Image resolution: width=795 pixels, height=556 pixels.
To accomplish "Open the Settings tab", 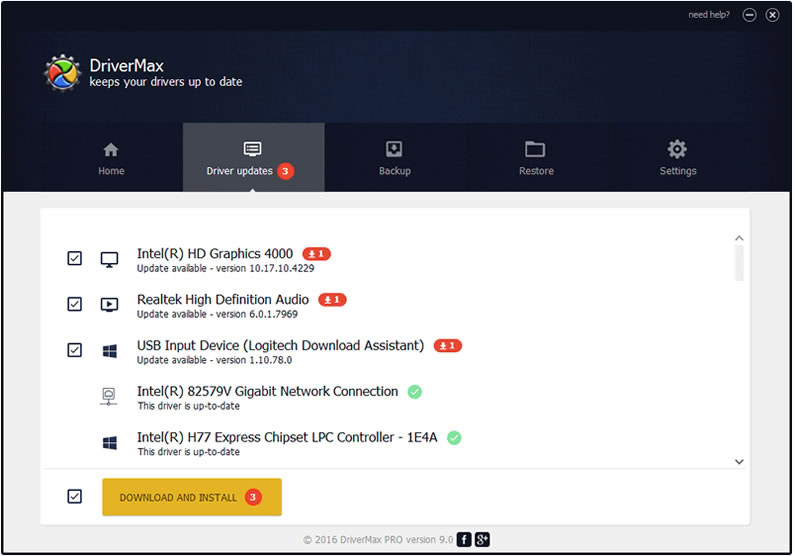I will click(x=678, y=158).
